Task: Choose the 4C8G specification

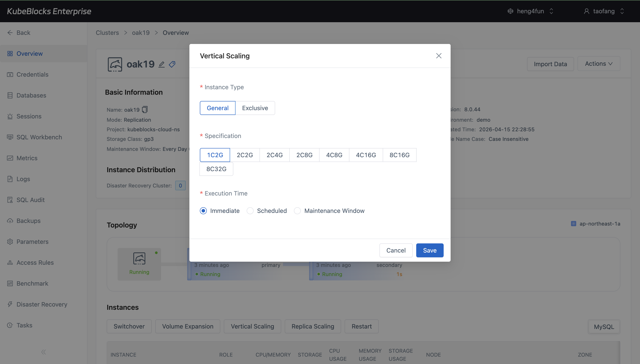Action: (334, 155)
